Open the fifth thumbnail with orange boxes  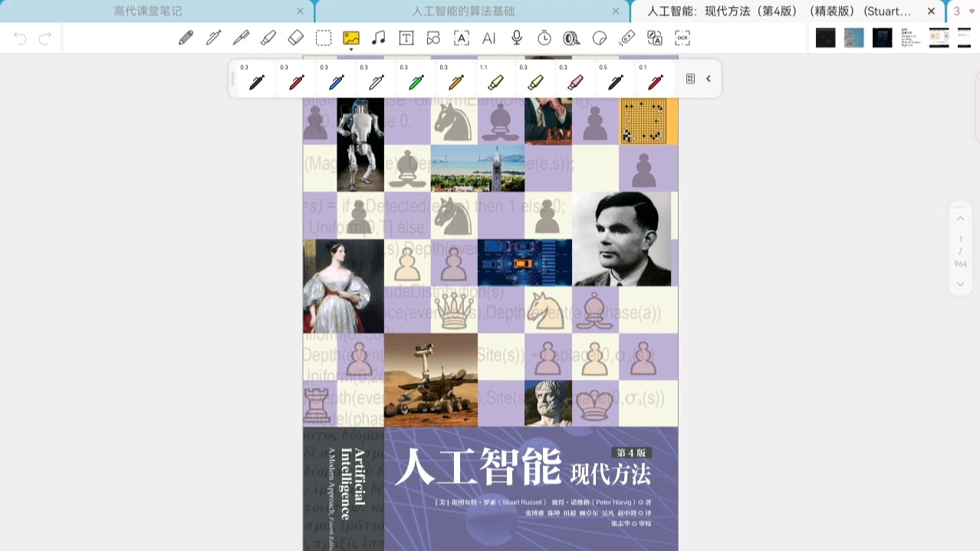coord(939,38)
